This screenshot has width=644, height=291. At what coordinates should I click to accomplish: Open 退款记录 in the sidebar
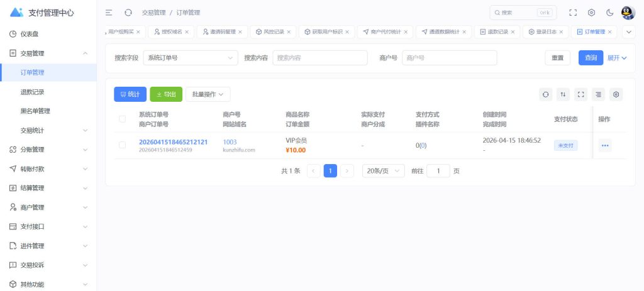[x=48, y=92]
